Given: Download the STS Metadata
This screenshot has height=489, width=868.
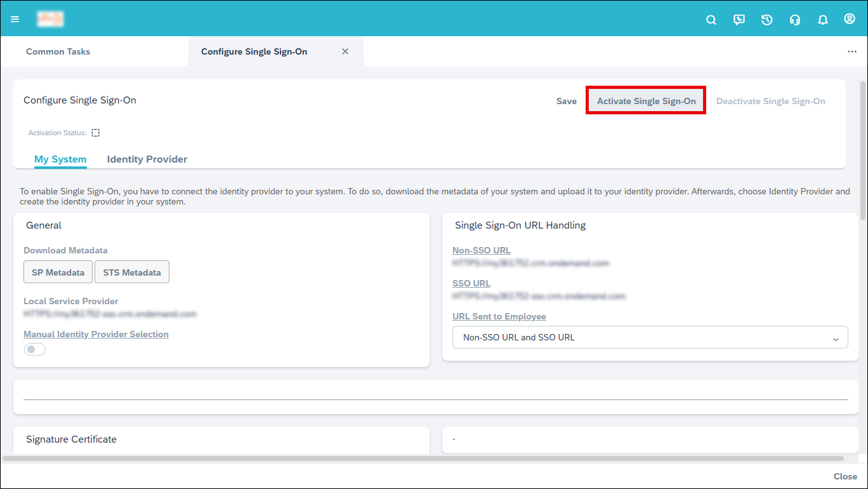Looking at the screenshot, I should [x=132, y=272].
